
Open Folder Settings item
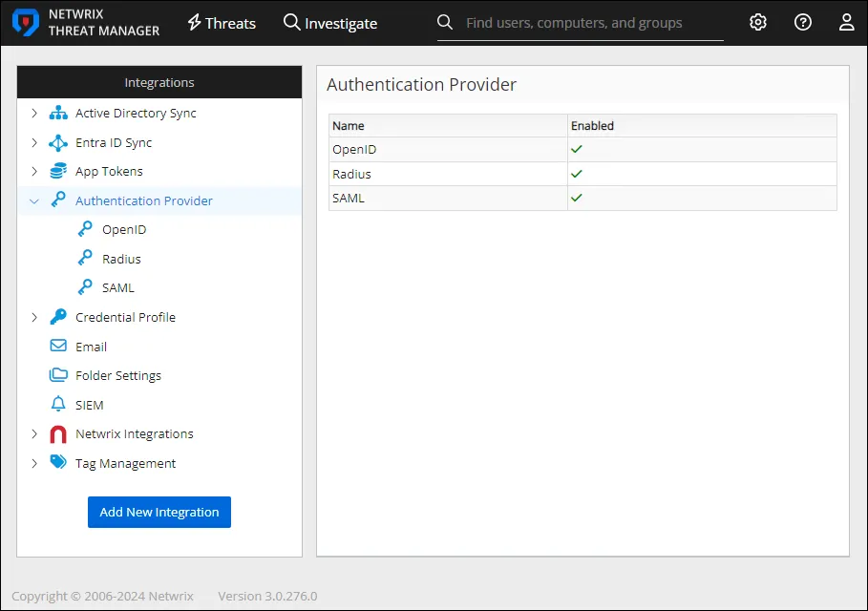(x=118, y=376)
